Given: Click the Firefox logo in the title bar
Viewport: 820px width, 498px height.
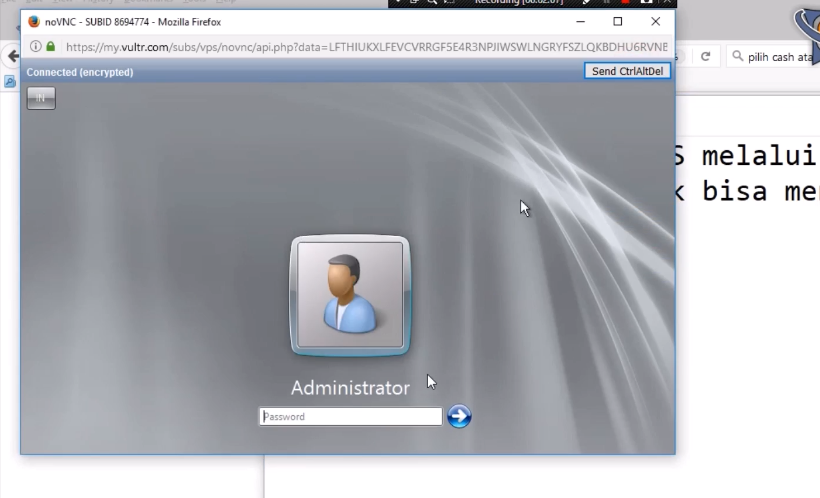Looking at the screenshot, I should 33,21.
